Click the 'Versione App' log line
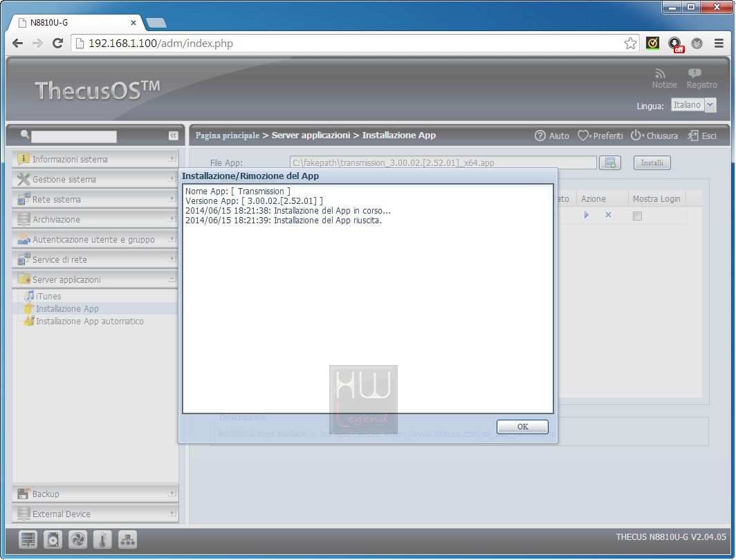The width and height of the screenshot is (736, 560). 254,200
